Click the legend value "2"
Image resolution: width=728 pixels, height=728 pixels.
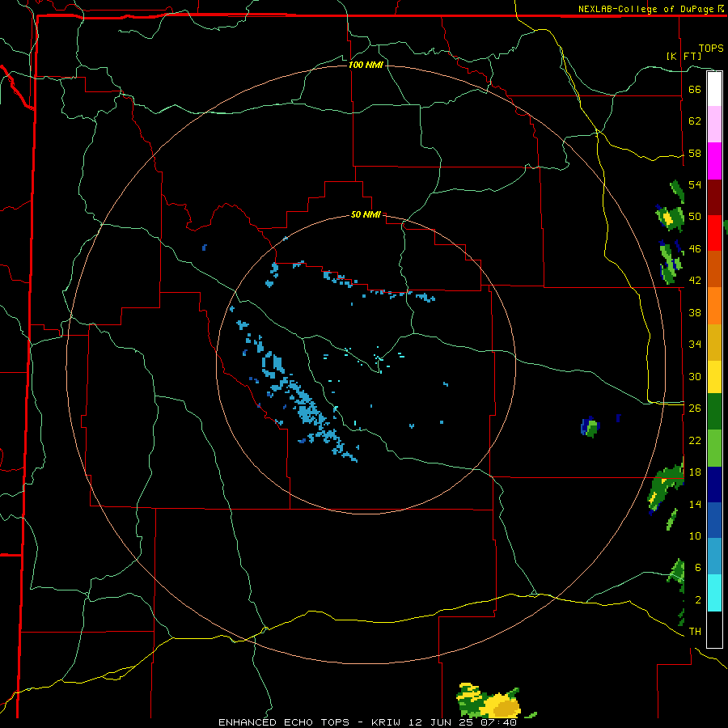(698, 600)
